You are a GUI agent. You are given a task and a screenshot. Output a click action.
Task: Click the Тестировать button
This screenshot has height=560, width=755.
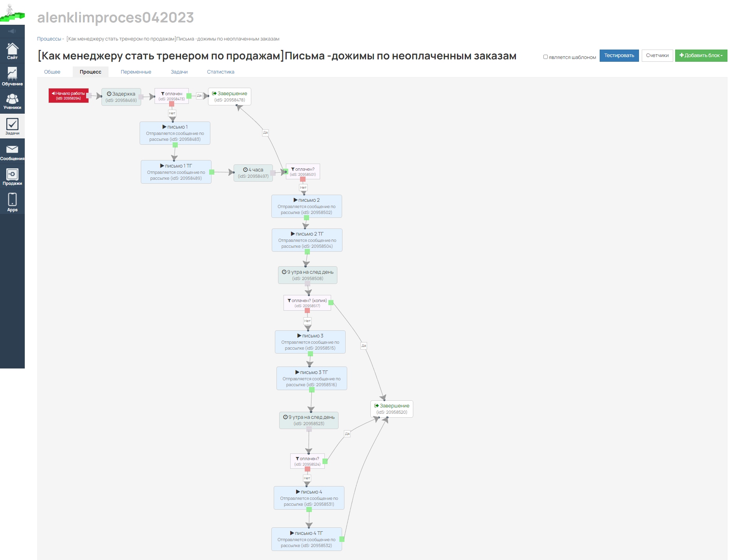point(619,55)
